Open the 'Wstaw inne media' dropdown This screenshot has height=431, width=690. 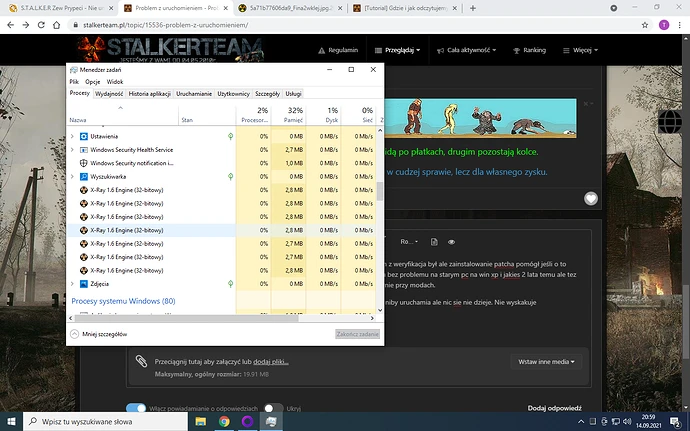coord(546,362)
